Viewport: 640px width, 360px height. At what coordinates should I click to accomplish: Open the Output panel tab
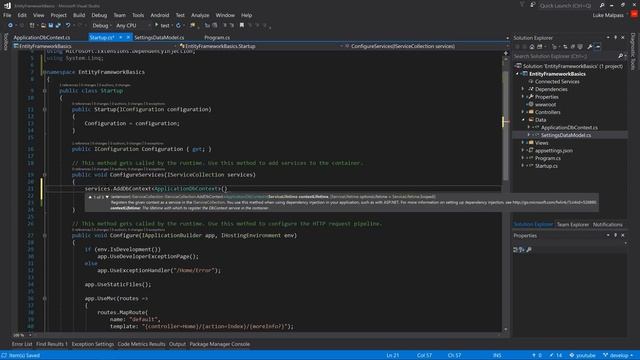(177, 344)
